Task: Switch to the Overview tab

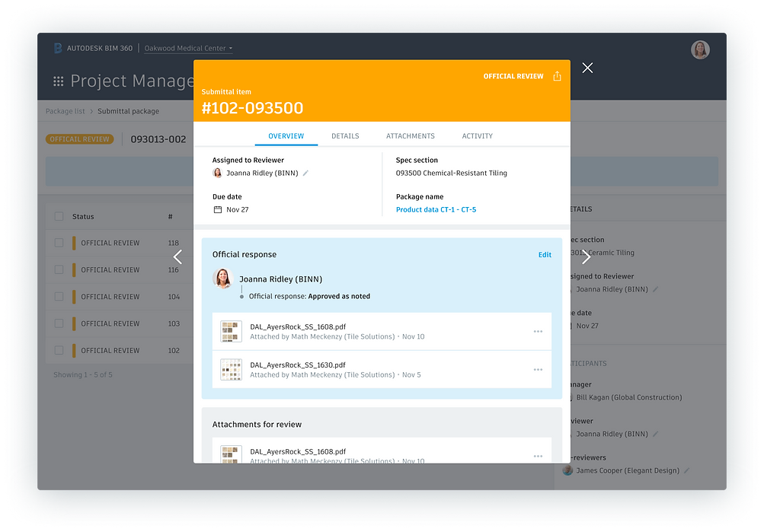Action: click(286, 135)
